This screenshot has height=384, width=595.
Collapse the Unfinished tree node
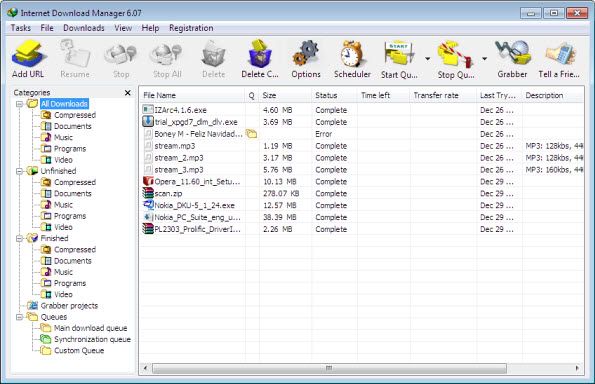tap(19, 171)
